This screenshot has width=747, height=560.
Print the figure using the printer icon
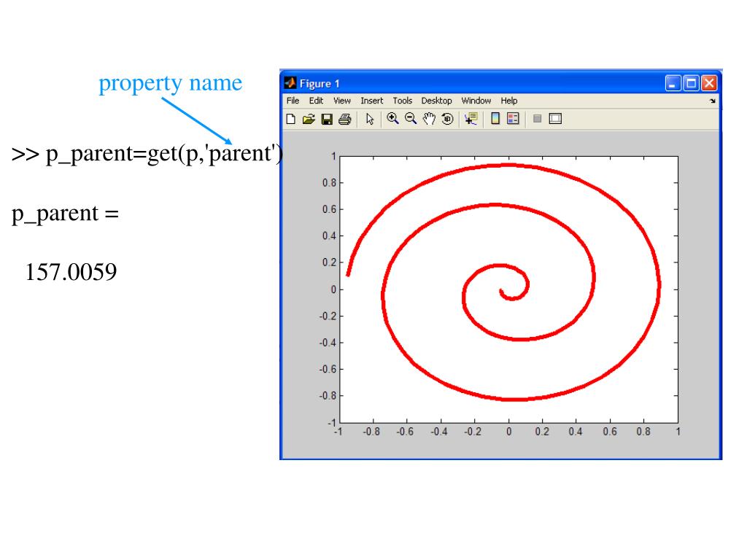(345, 119)
